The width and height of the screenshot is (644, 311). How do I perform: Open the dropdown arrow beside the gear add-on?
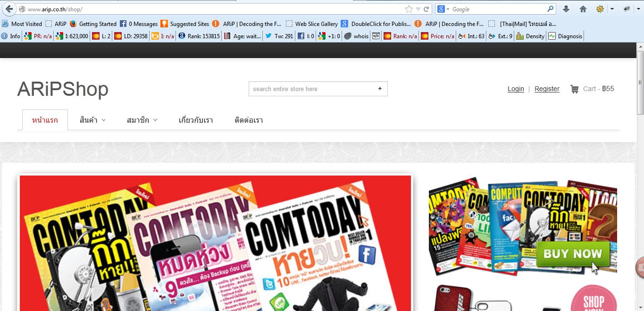(612, 9)
